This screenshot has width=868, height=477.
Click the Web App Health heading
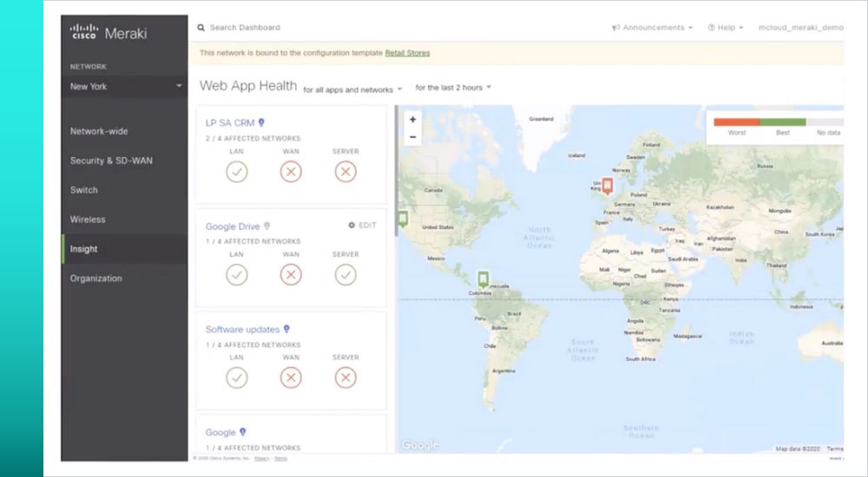pos(248,86)
